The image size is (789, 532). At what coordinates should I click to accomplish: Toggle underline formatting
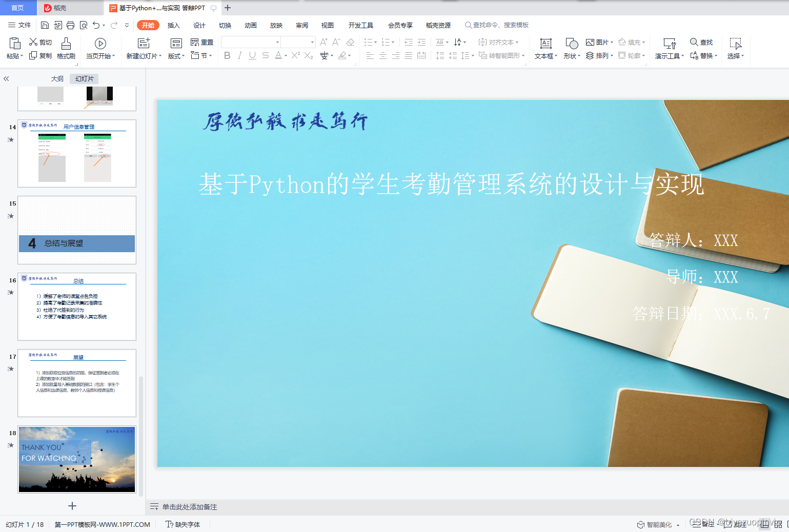(252, 56)
